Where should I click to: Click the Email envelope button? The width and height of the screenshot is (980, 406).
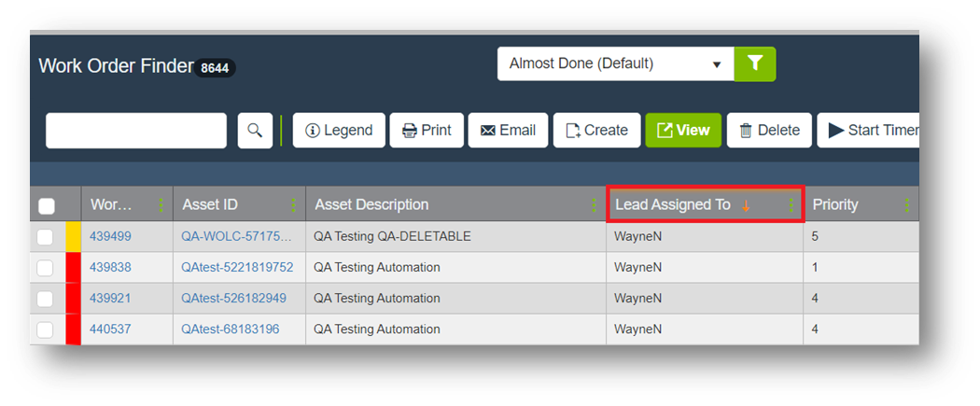click(508, 131)
